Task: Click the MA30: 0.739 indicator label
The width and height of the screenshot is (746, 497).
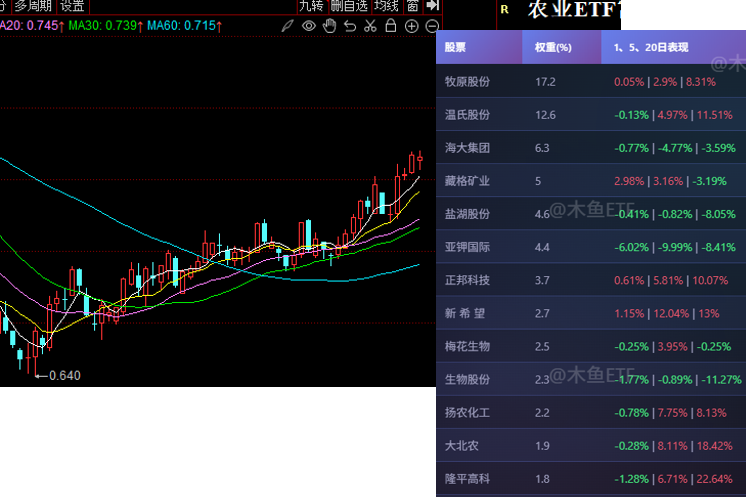Action: [x=105, y=26]
